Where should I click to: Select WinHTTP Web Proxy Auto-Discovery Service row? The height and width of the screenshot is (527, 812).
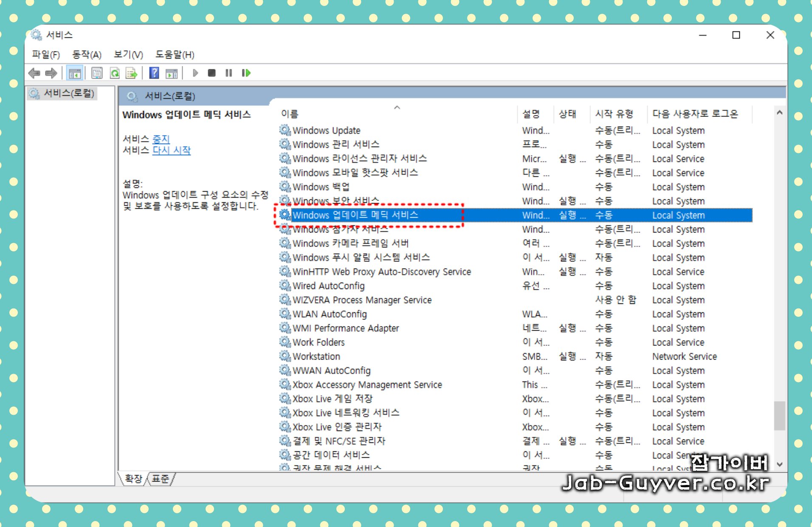516,271
